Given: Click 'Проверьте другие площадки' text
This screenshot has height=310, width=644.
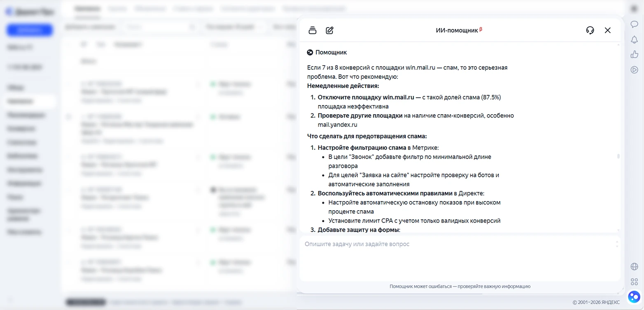Looking at the screenshot, I should click(360, 115).
